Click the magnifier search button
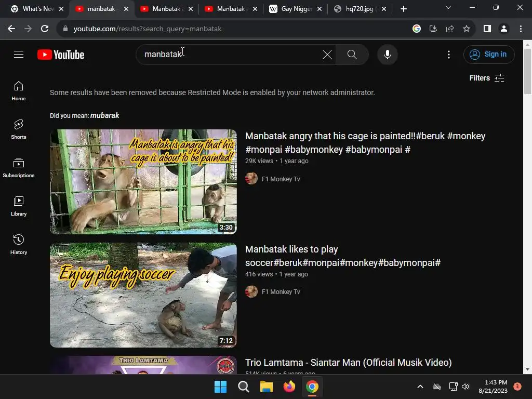The width and height of the screenshot is (532, 399). click(x=352, y=54)
